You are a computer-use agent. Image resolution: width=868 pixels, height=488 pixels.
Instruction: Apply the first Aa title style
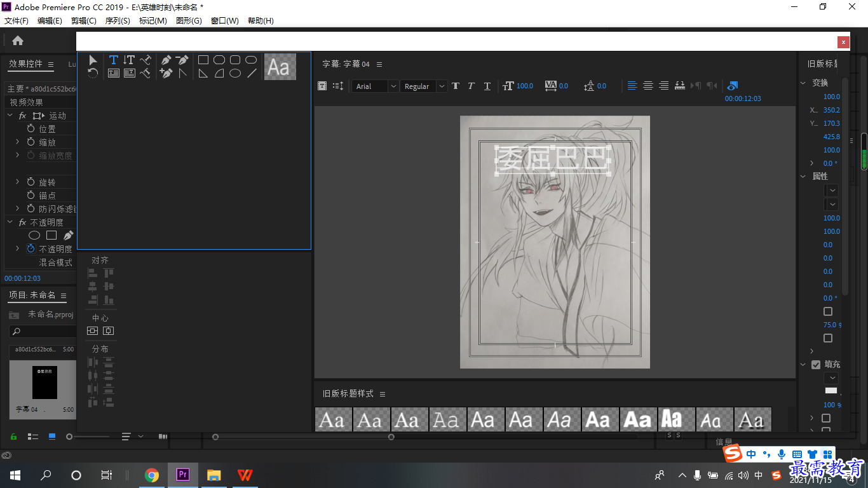click(x=333, y=419)
